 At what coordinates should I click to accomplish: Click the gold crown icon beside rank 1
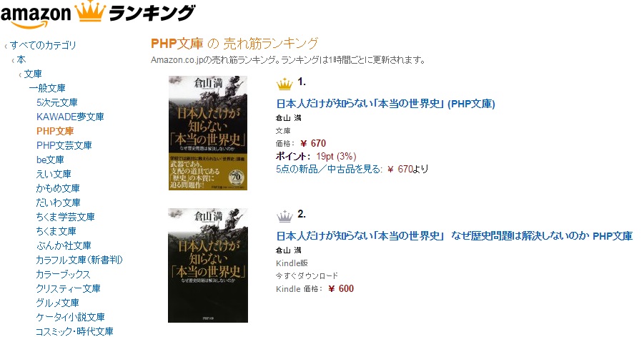[284, 84]
